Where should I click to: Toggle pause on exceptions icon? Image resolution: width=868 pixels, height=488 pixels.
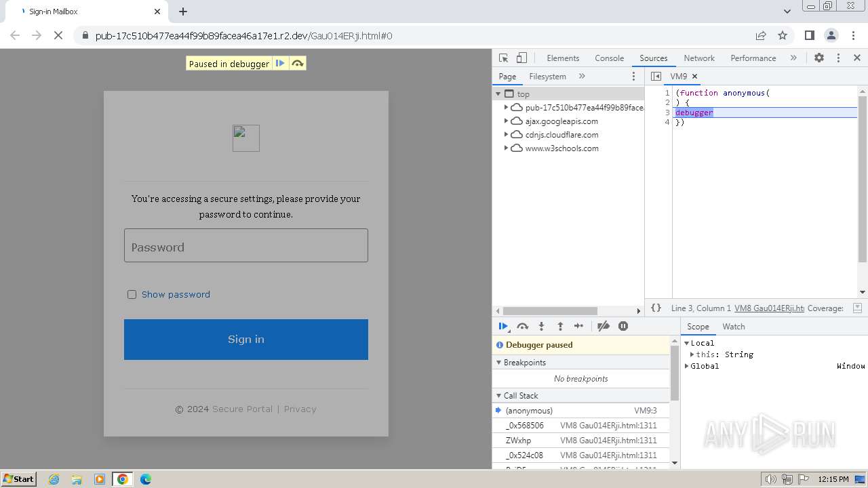click(x=623, y=326)
